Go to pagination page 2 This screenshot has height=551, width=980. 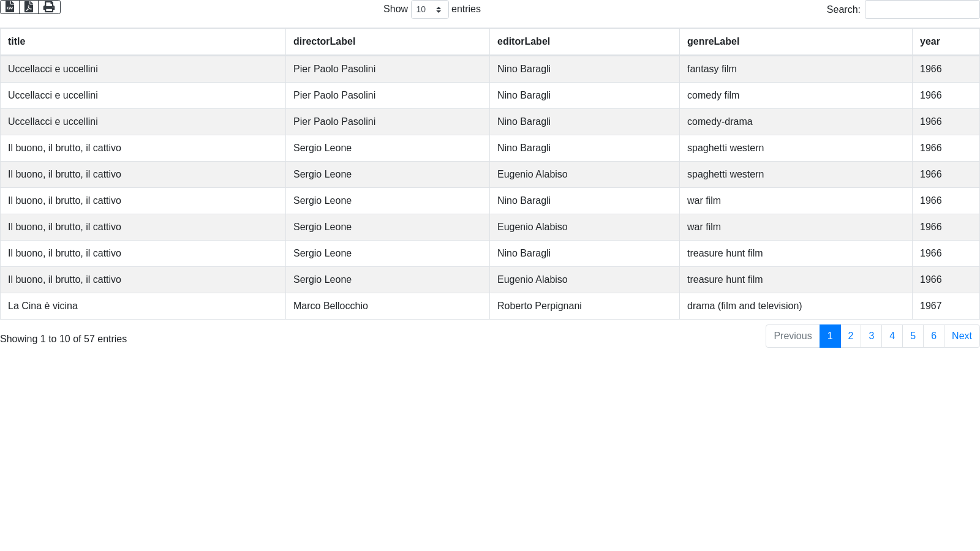pos(851,336)
